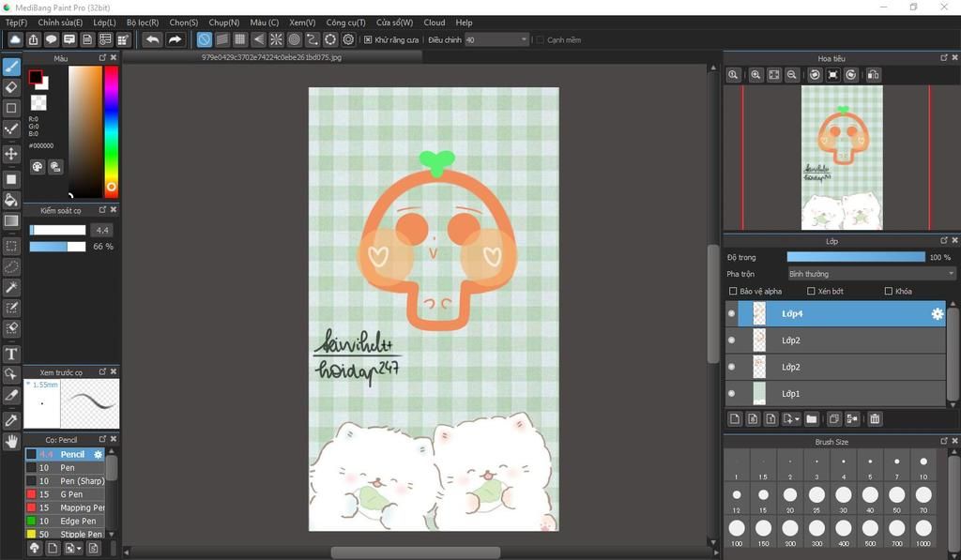Click the navigator canvas thumbnail preview

(x=842, y=158)
